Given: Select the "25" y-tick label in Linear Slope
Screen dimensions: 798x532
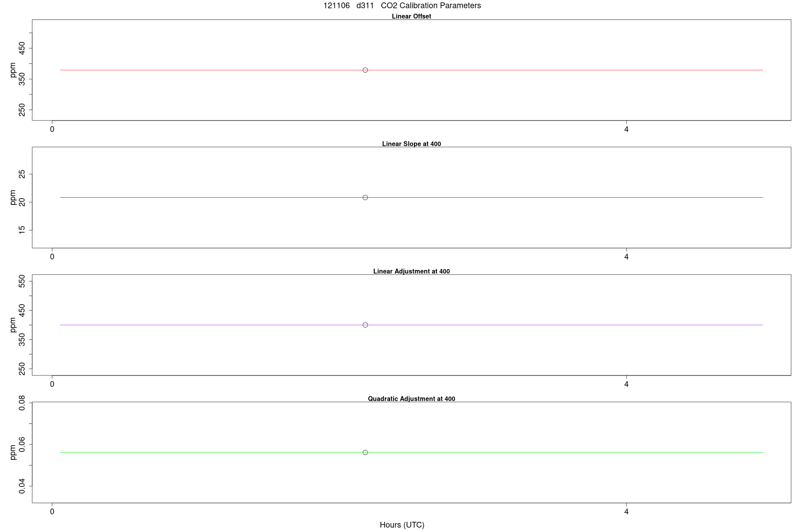Looking at the screenshot, I should click(22, 174).
